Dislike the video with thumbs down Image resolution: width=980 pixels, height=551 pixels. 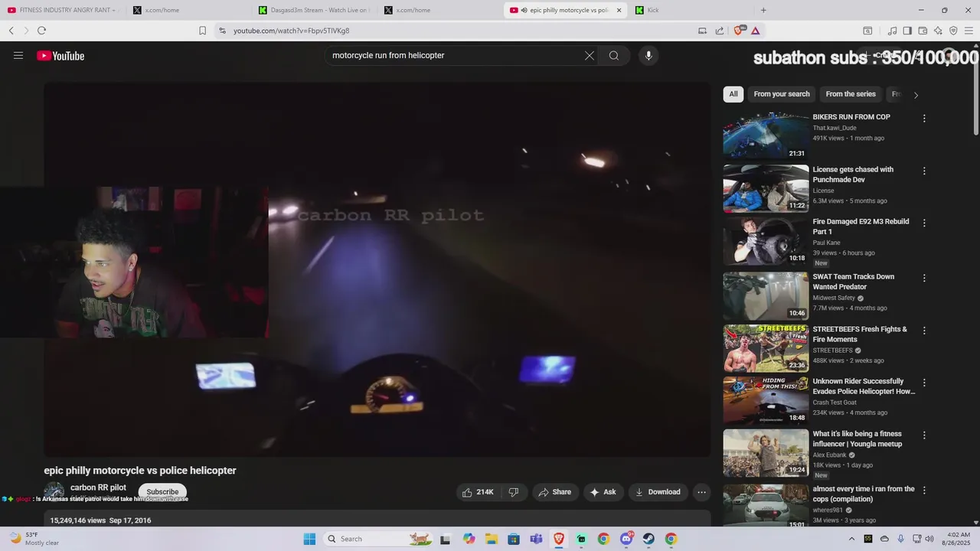coord(514,492)
